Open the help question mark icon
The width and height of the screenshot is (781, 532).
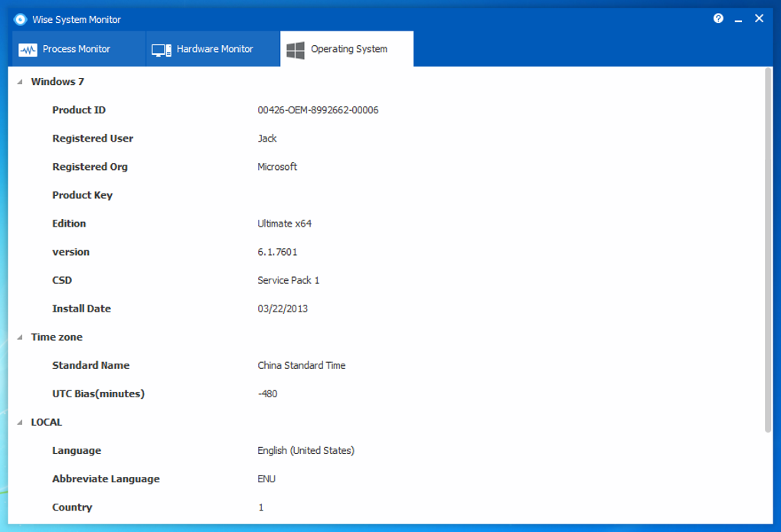pos(718,18)
